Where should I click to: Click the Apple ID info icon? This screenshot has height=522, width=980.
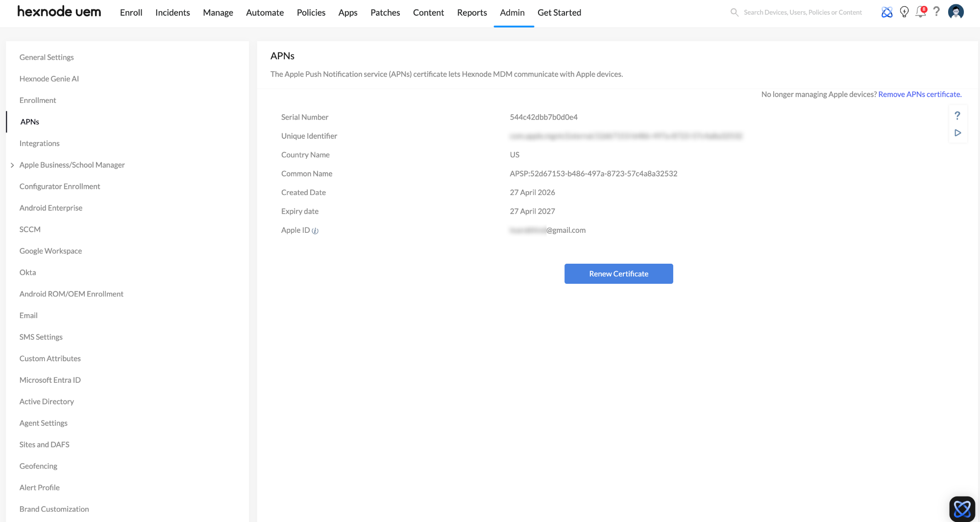315,231
